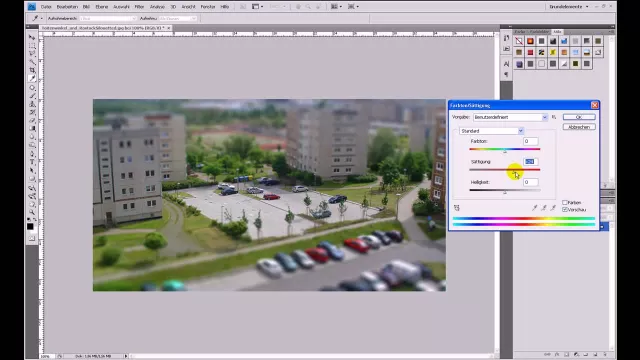Open the Aufnehmen dropdown in options bar
The width and height of the screenshot is (640, 360).
click(178, 18)
